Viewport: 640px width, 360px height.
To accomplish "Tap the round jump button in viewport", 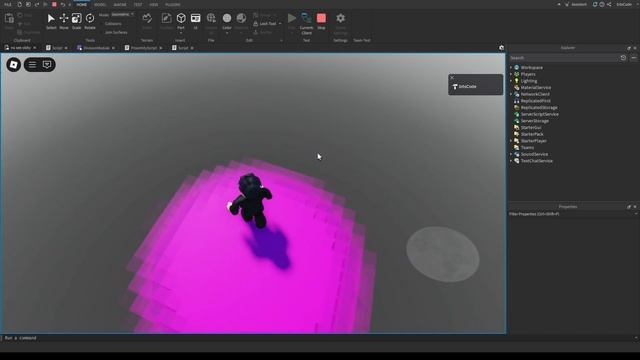I will coord(443,254).
